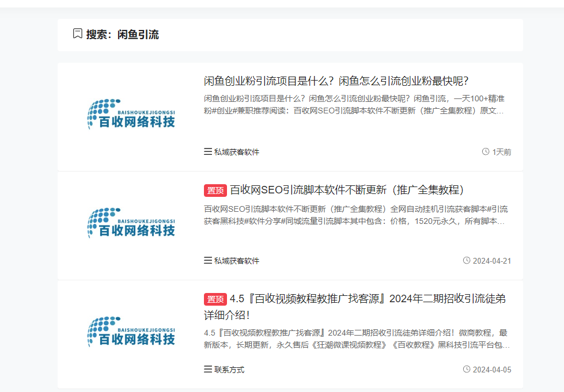Click the 1天前 timestamp text

click(502, 152)
